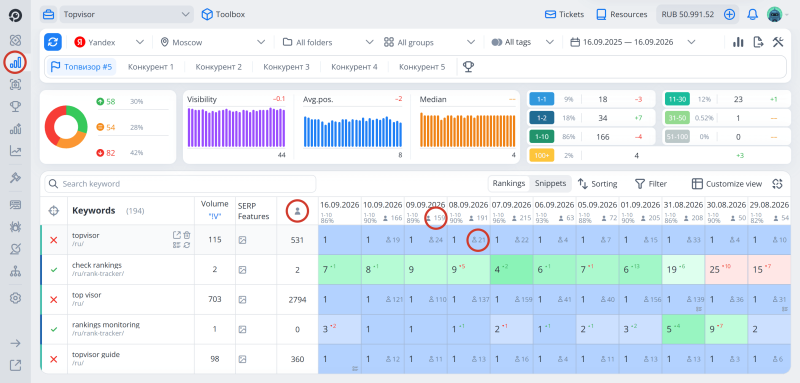This screenshot has height=383, width=800.
Task: Open Toolbox
Action: [x=223, y=14]
